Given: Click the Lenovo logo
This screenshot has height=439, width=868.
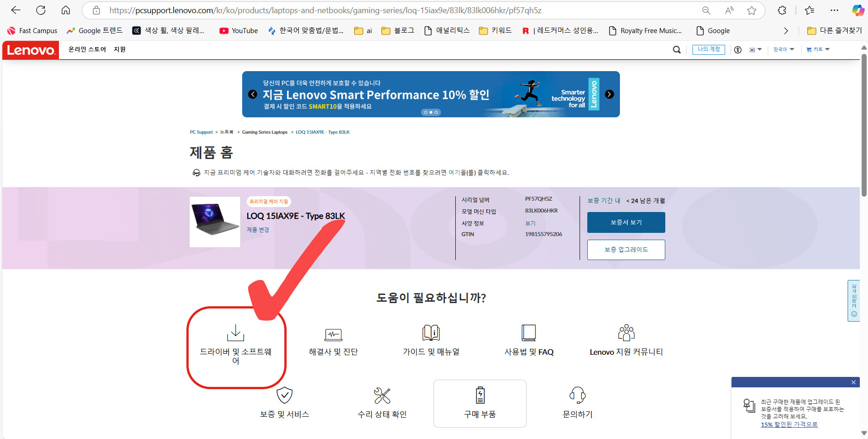Looking at the screenshot, I should click(x=31, y=50).
